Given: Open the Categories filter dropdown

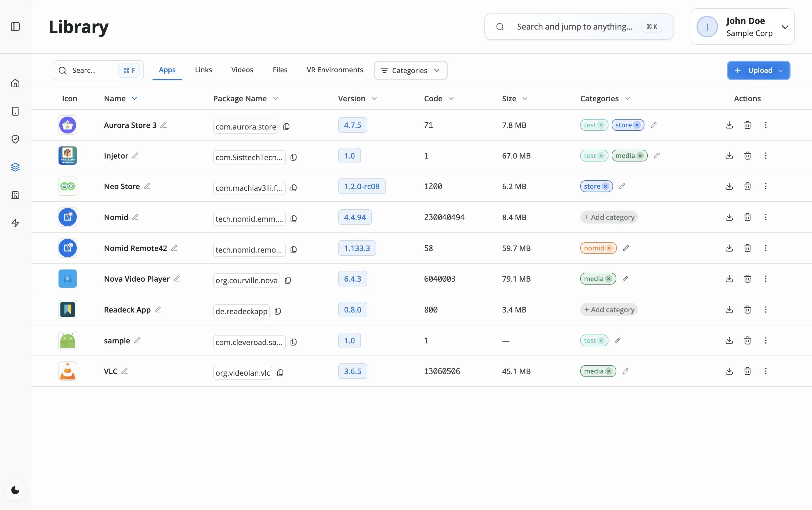Looking at the screenshot, I should 410,70.
